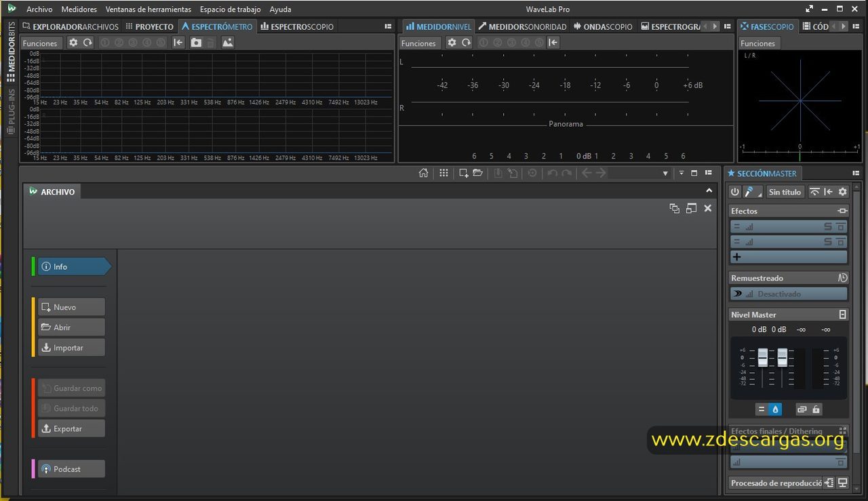The image size is (868, 501).
Task: Click the Importar button
Action: point(71,348)
